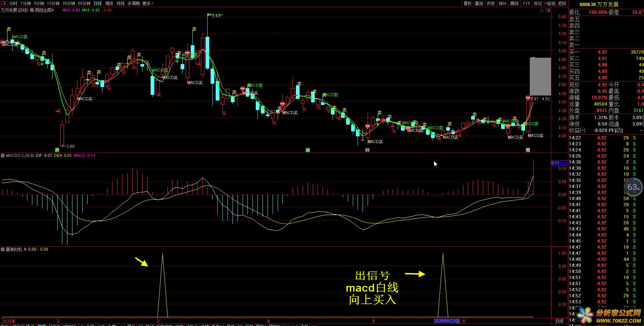
Task: Click the 000638 万方发展 stock title
Action: (x=599, y=4)
